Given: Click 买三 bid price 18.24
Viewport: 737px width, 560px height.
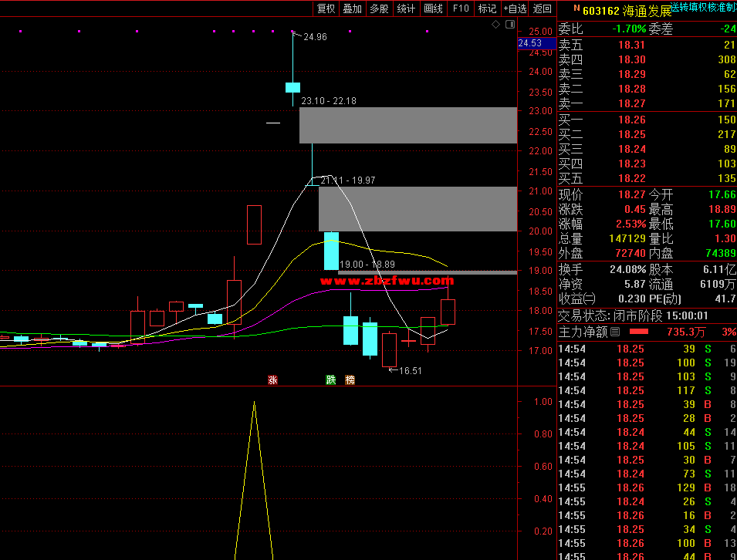Looking at the screenshot, I should [632, 149].
